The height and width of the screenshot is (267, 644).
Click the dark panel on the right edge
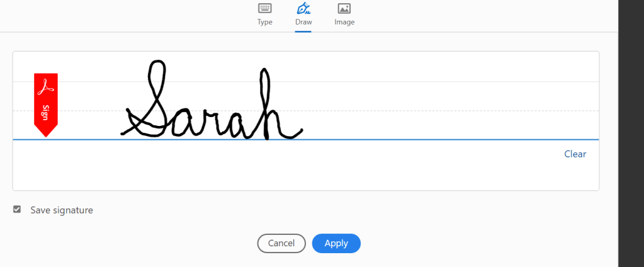pos(631,133)
